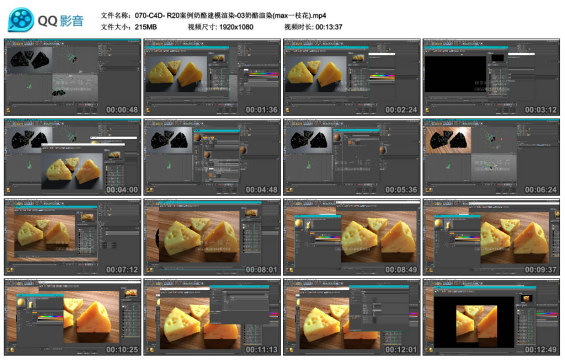This screenshot has height=360, width=565.
Task: Select the frame stamped 00:08:01
Action: tap(212, 237)
